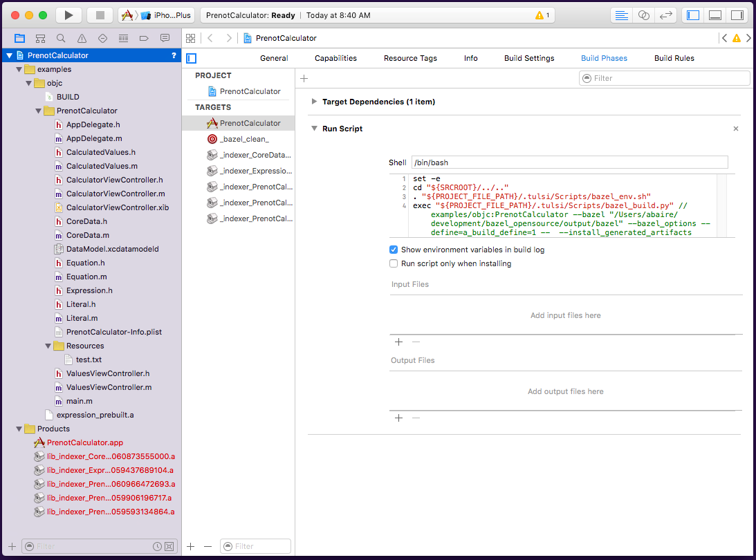The width and height of the screenshot is (756, 560).
Task: Open the Test navigator diamond icon
Action: pyautogui.click(x=102, y=38)
